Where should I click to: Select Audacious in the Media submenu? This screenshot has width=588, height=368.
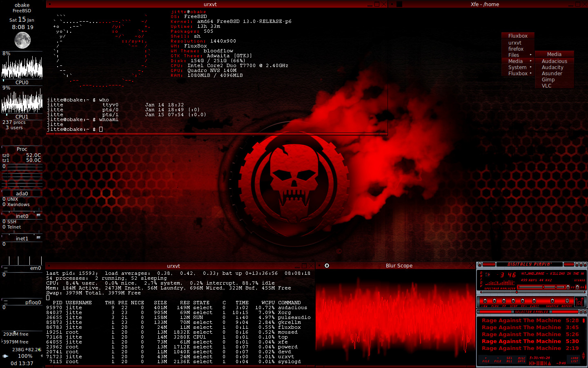555,61
